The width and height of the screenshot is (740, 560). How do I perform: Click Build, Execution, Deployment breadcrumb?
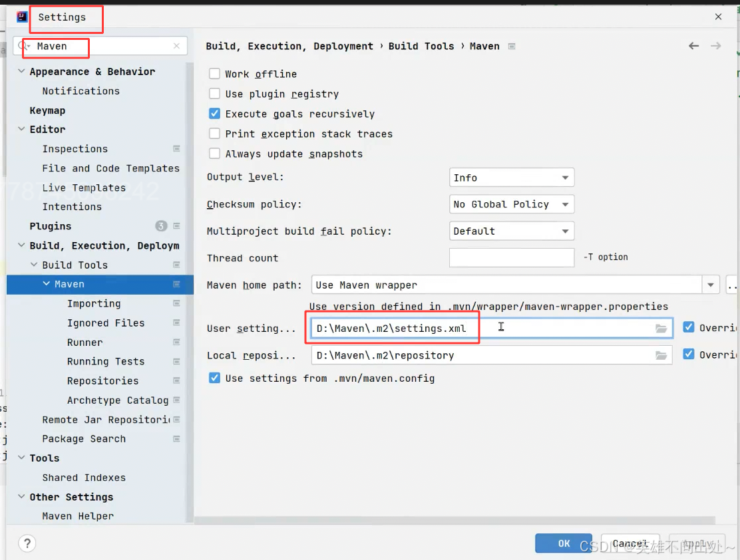(289, 47)
